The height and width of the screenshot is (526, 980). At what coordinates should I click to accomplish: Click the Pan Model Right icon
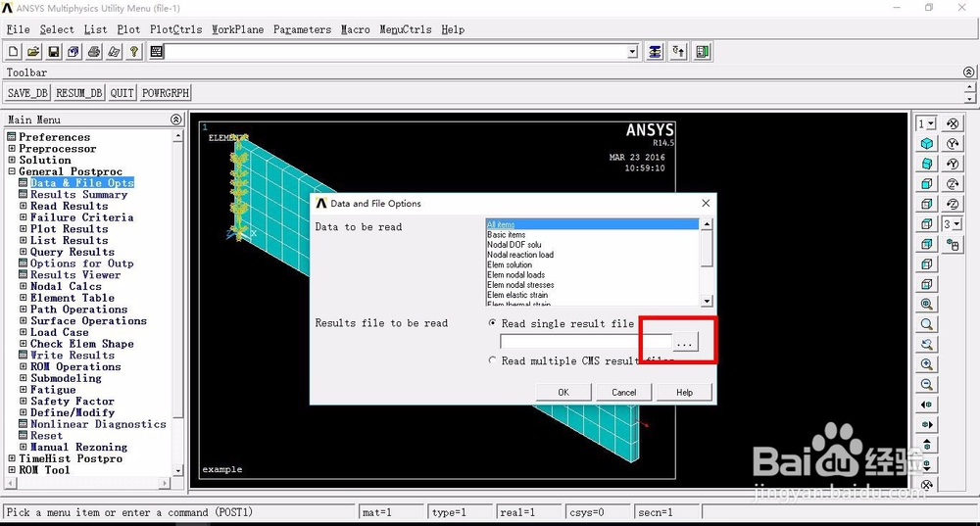[x=927, y=424]
